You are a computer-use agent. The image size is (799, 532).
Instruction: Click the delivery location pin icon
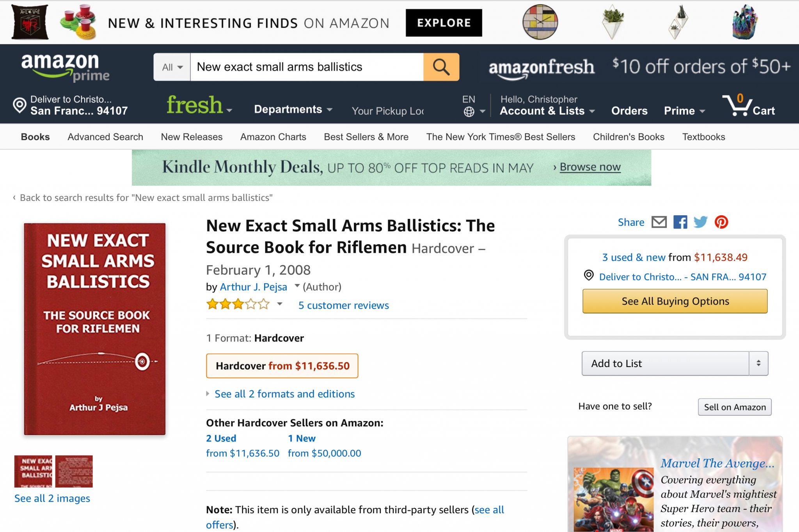(19, 105)
